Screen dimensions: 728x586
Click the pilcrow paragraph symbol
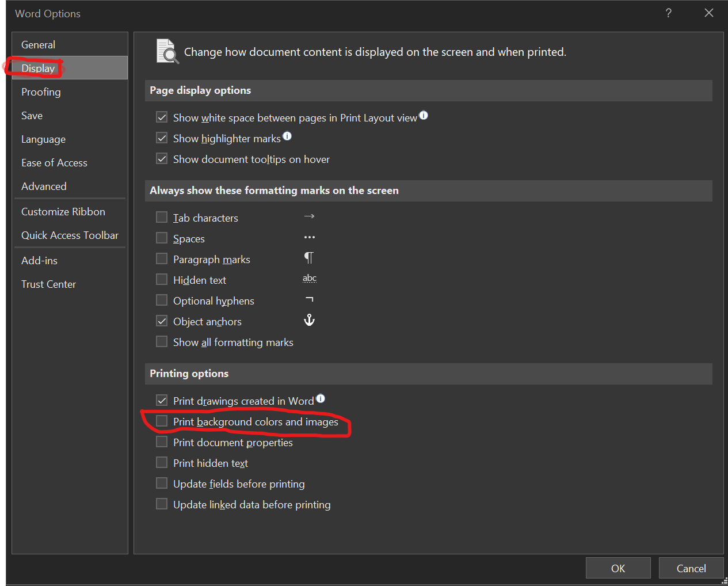click(309, 257)
